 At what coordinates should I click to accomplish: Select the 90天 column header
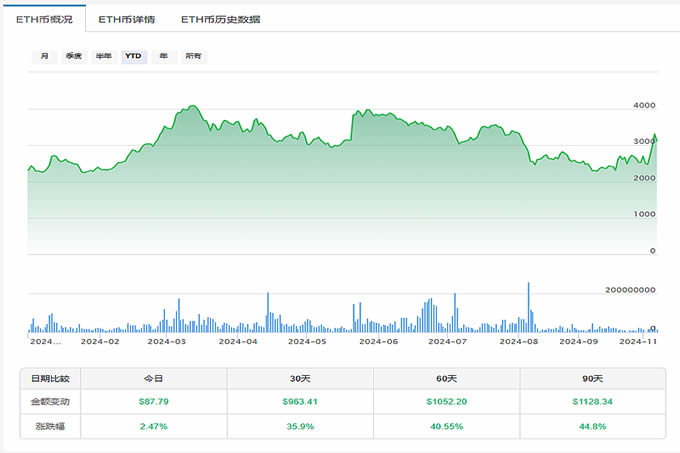point(592,378)
